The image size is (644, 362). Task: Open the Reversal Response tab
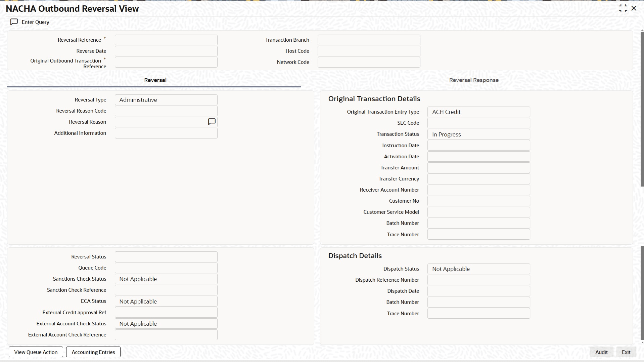pos(474,80)
